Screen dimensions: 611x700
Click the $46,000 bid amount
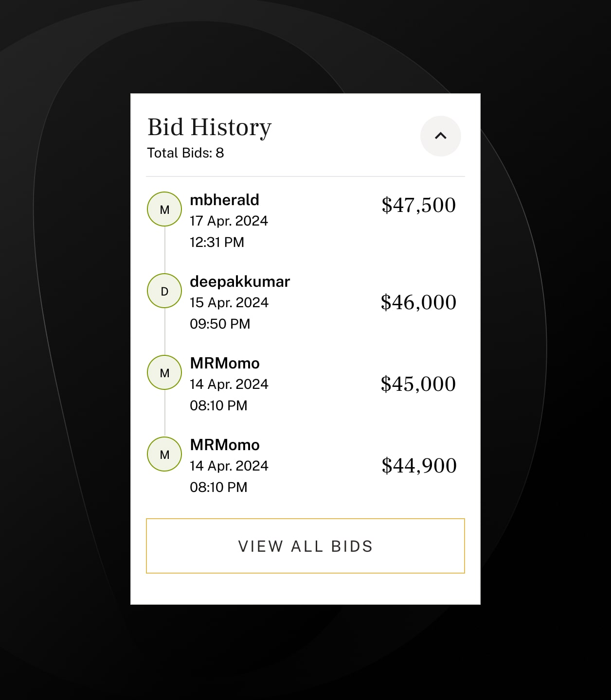418,302
